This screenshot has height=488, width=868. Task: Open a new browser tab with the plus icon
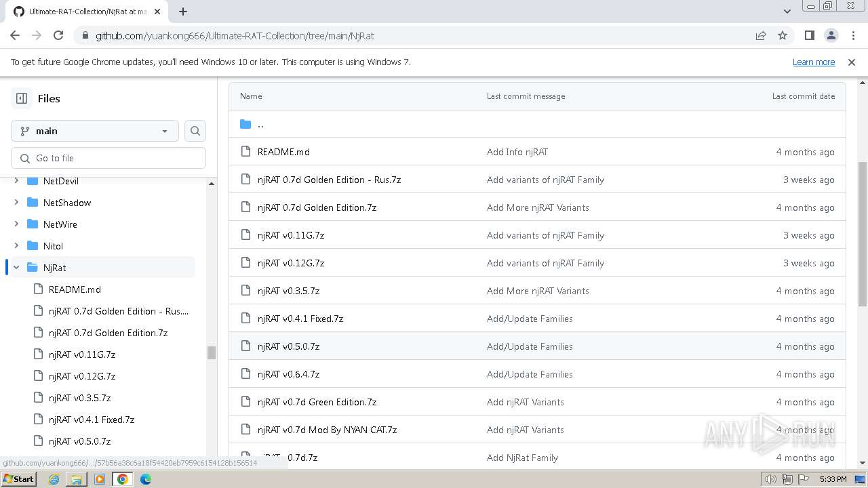tap(183, 12)
